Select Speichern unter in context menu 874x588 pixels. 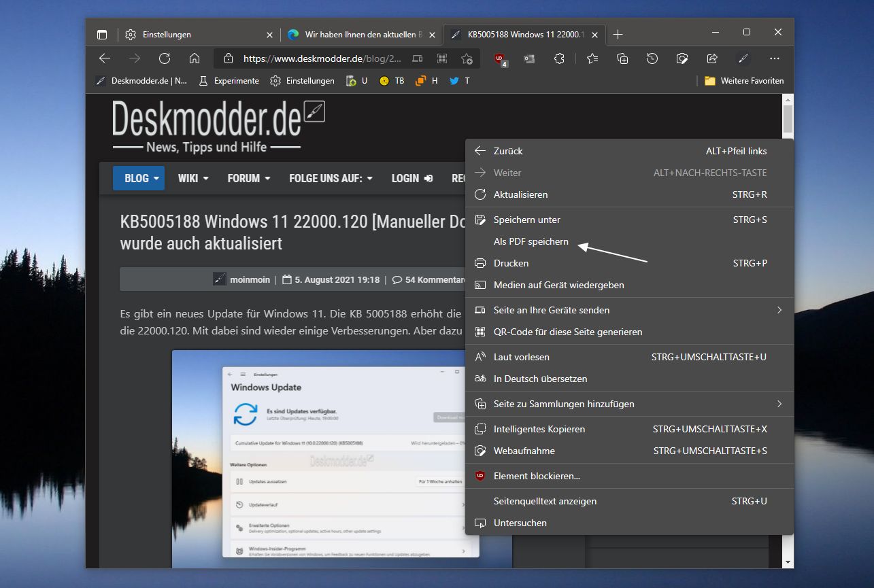coord(630,220)
